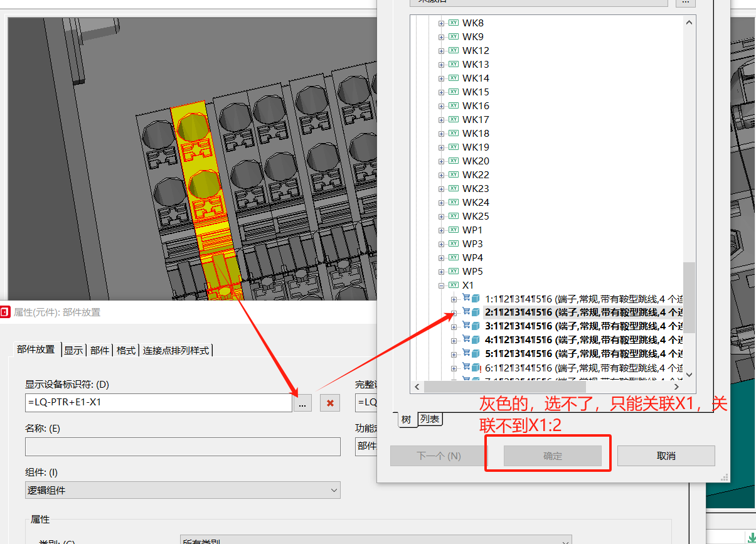This screenshot has width=756, height=544.
Task: Click the 取消 button
Action: tap(666, 456)
